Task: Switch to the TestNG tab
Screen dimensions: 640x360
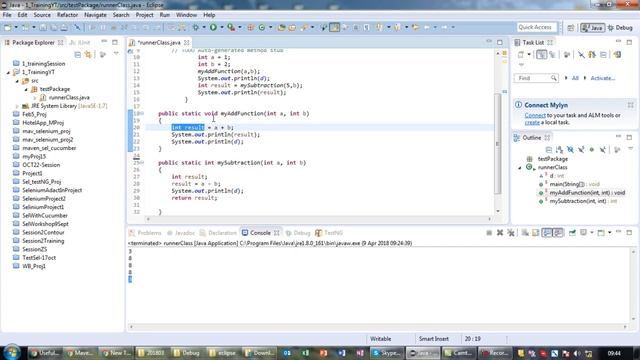Action: pyautogui.click(x=329, y=233)
